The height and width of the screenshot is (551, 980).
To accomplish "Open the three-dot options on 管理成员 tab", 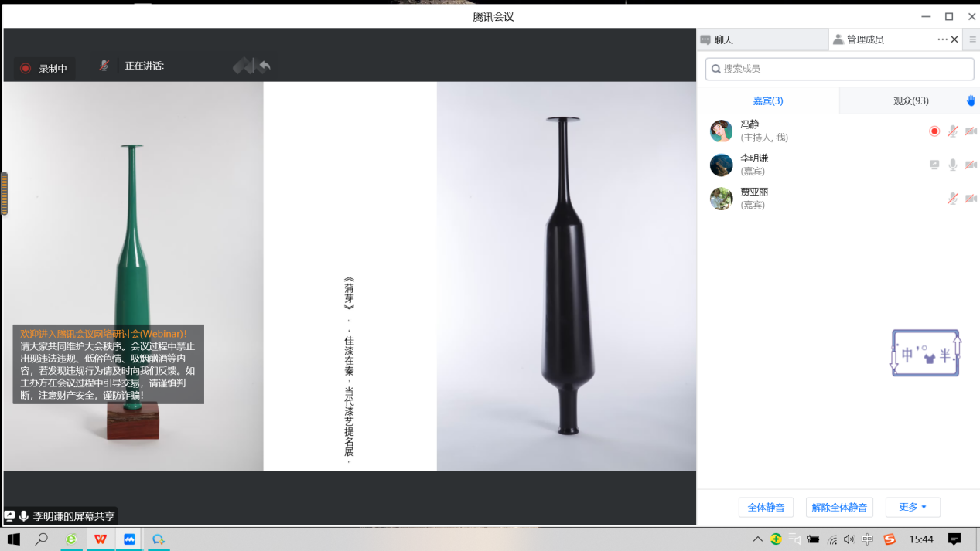I will click(x=942, y=39).
